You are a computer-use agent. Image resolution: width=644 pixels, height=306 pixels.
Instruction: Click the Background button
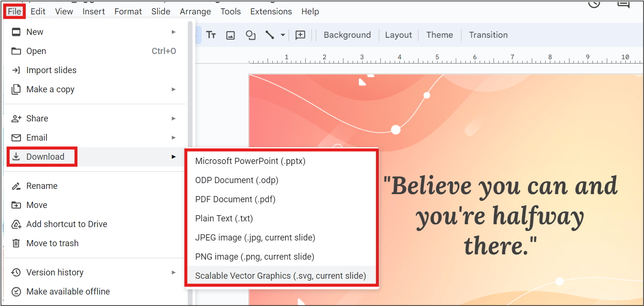click(347, 34)
